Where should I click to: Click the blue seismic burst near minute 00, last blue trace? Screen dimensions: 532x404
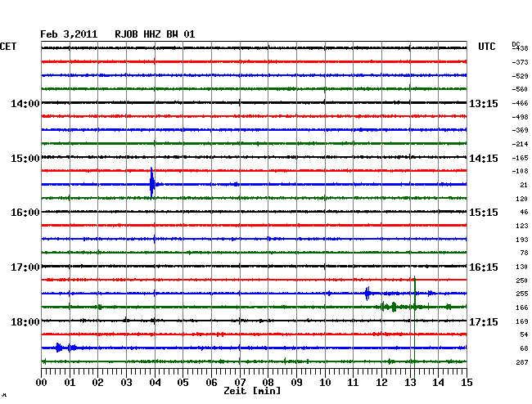(59, 348)
